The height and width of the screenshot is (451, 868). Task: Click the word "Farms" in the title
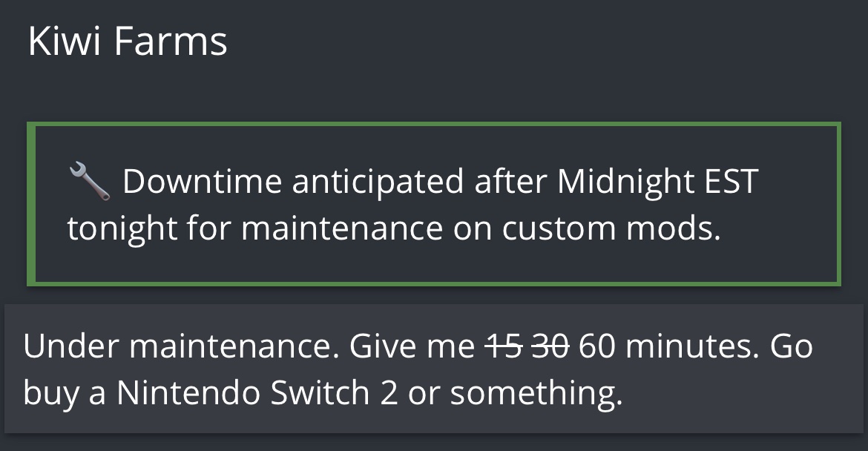coord(171,42)
